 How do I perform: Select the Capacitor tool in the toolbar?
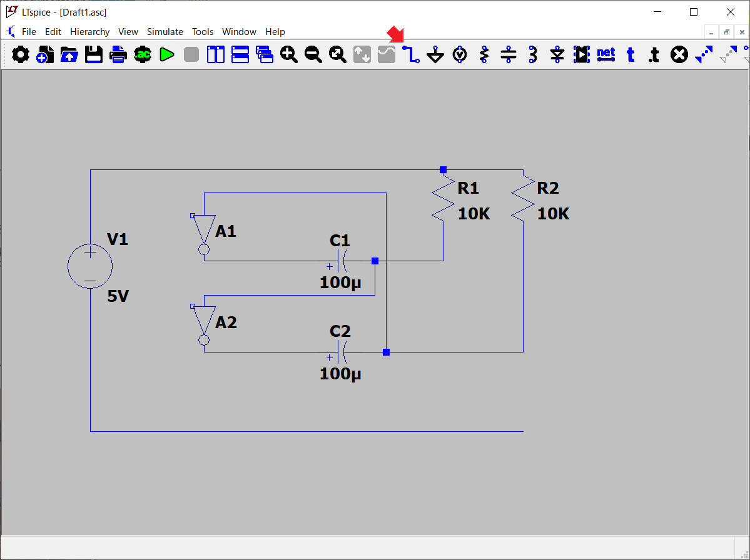(x=509, y=55)
